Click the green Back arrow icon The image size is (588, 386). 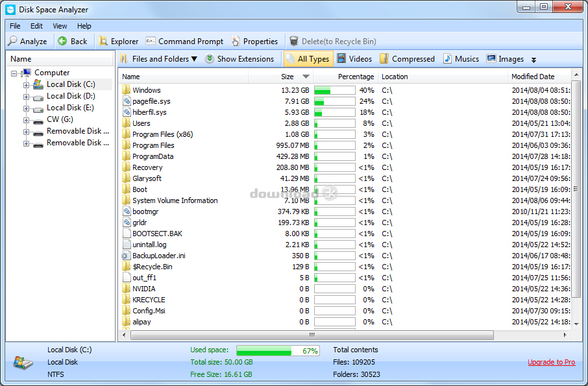(x=62, y=41)
